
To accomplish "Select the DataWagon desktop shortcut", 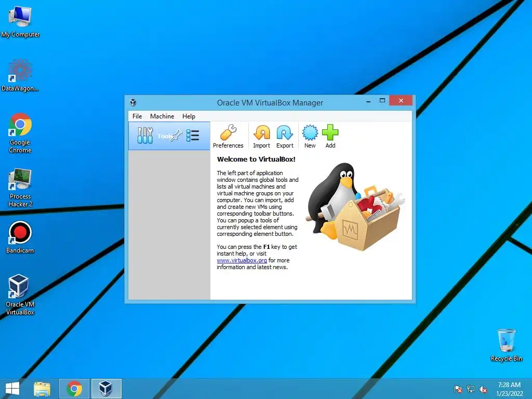I will pyautogui.click(x=20, y=75).
